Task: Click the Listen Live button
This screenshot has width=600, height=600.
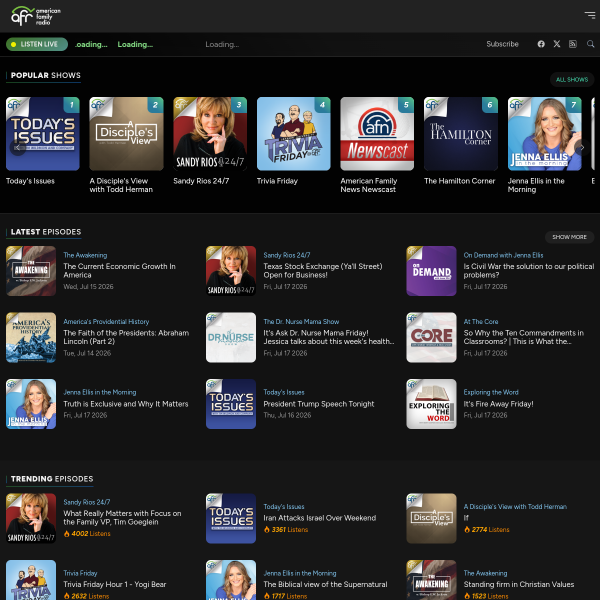Action: click(37, 44)
